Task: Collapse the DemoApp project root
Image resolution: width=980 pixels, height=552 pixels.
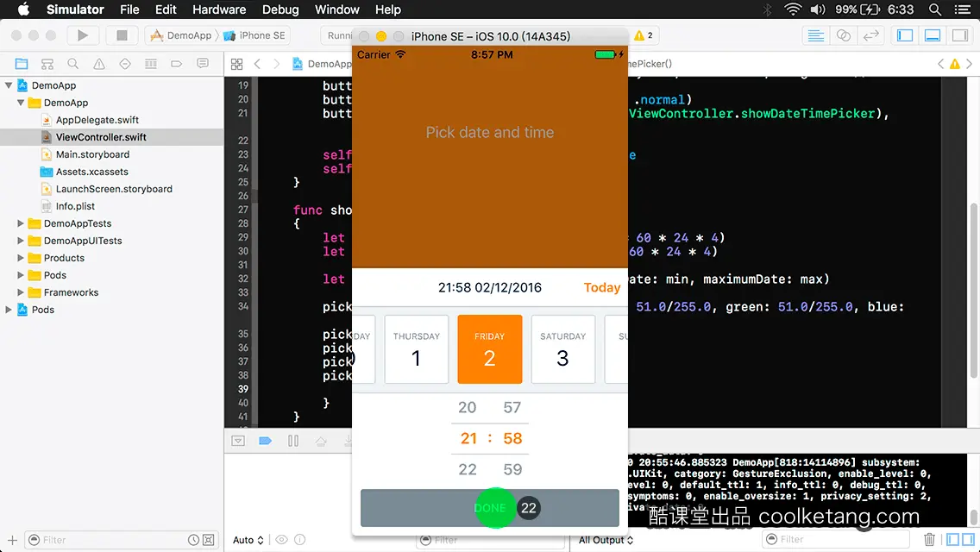Action: click(9, 85)
